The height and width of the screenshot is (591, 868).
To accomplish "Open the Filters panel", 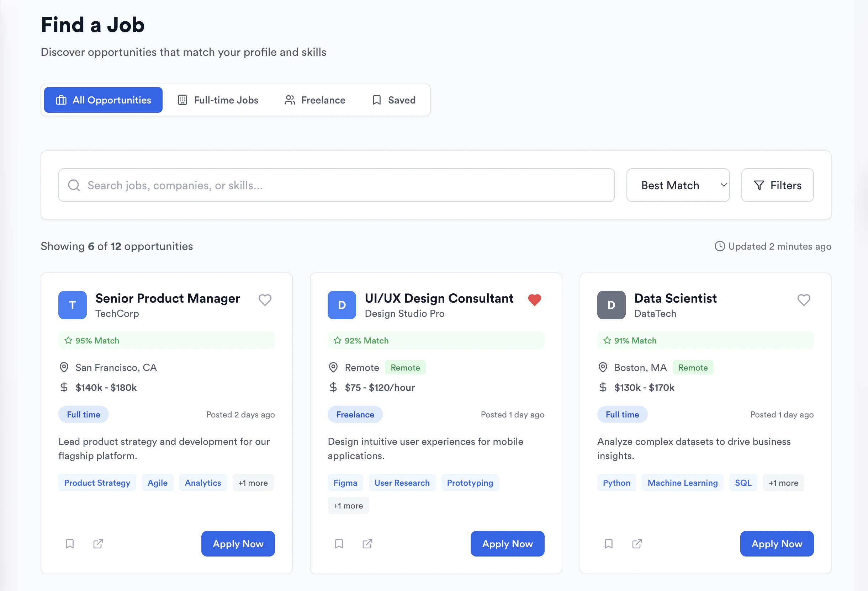I will (777, 185).
